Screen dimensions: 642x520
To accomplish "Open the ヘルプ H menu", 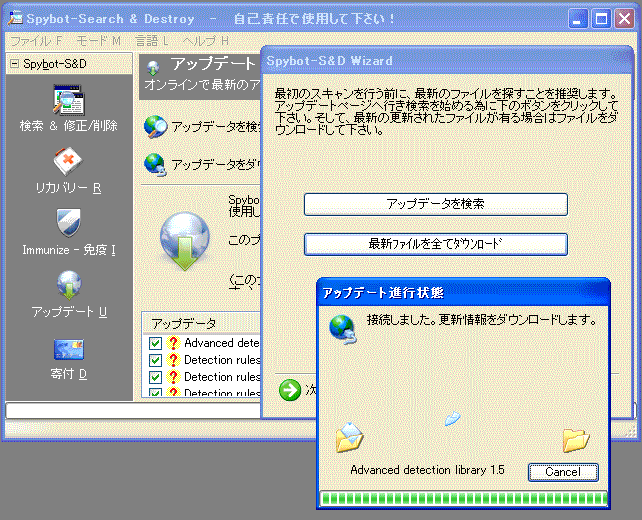I will pyautogui.click(x=206, y=41).
